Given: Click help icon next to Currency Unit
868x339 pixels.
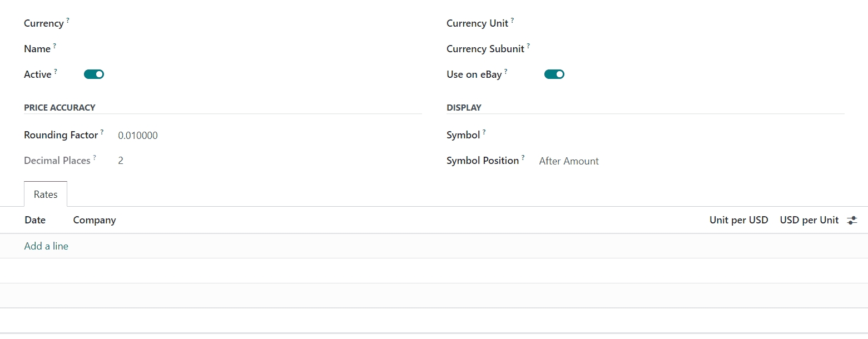Looking at the screenshot, I should tap(512, 21).
